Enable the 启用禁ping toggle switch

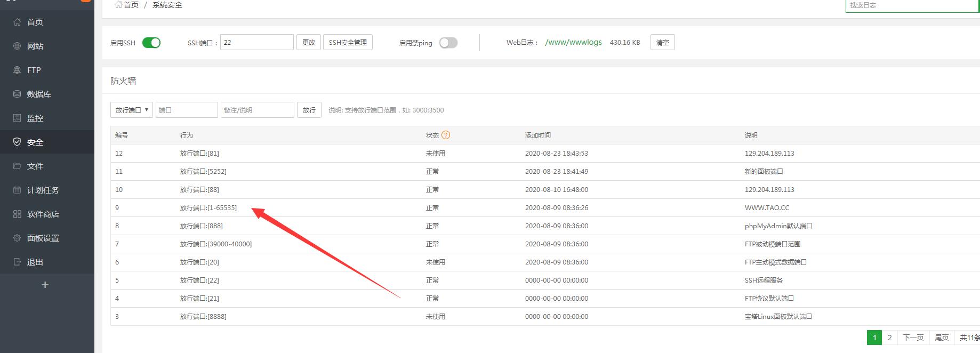(448, 43)
